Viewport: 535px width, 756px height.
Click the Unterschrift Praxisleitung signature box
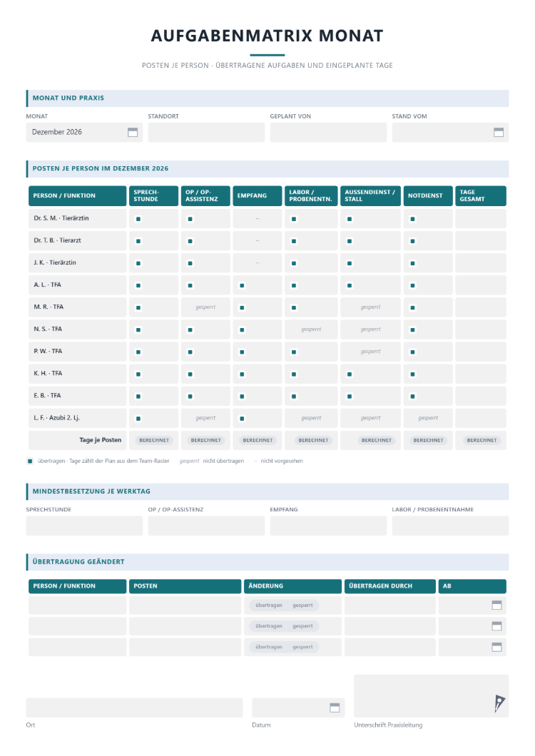click(x=432, y=696)
